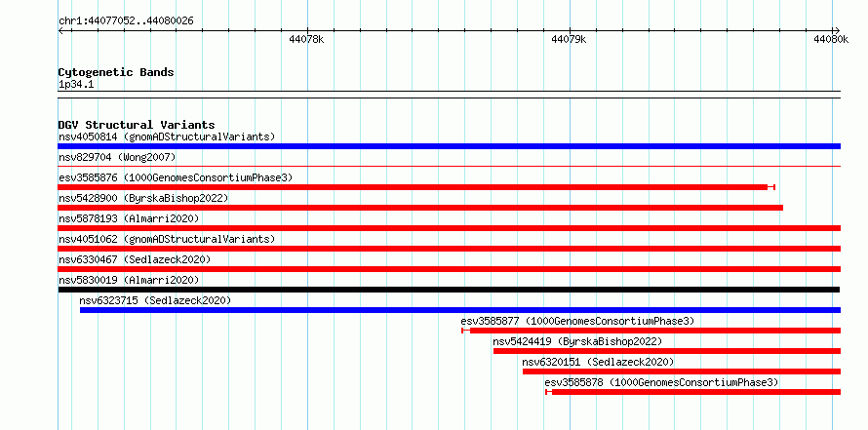Select the red nsv6320151 variant bar
The width and height of the screenshot is (868, 430).
click(682, 371)
